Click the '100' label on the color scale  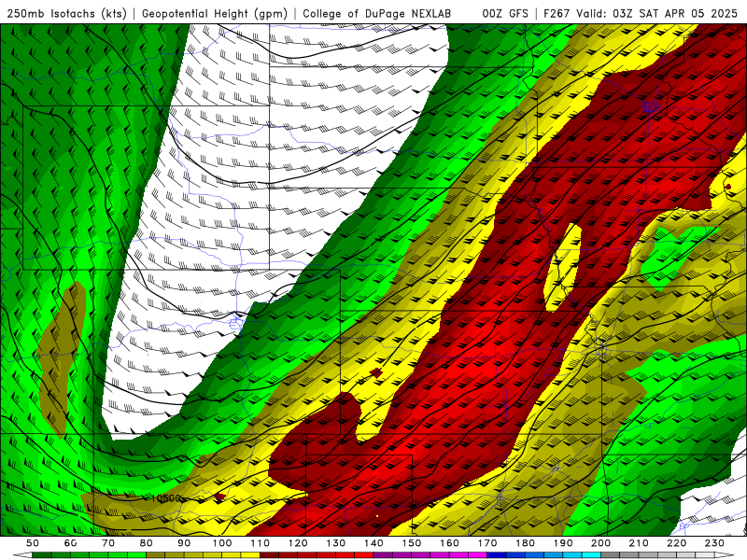pos(222,543)
